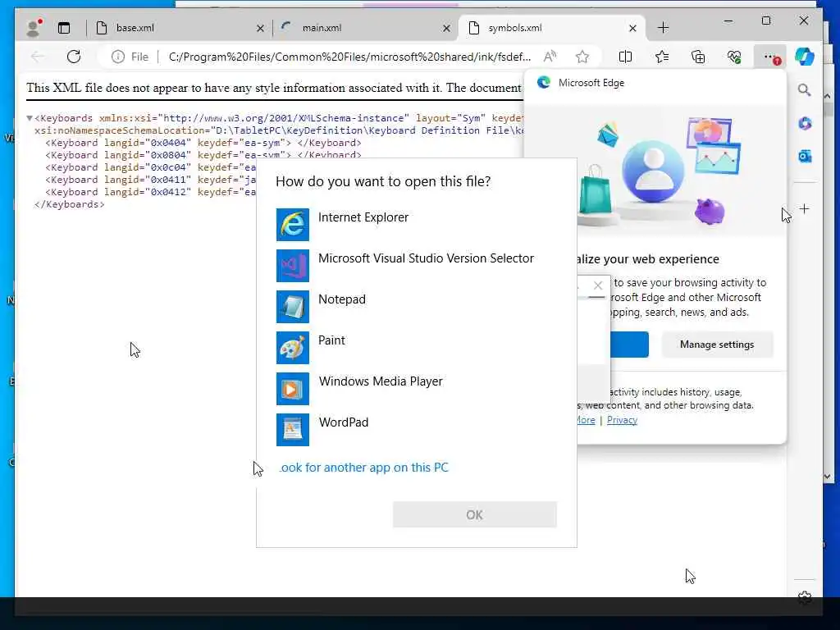Click the address bar URL field
The width and height of the screenshot is (840, 630).
point(349,57)
